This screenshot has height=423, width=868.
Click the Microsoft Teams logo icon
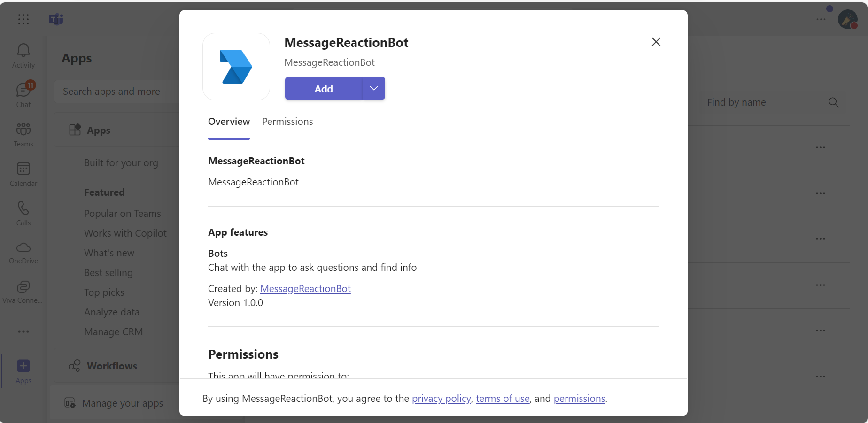[x=56, y=19]
